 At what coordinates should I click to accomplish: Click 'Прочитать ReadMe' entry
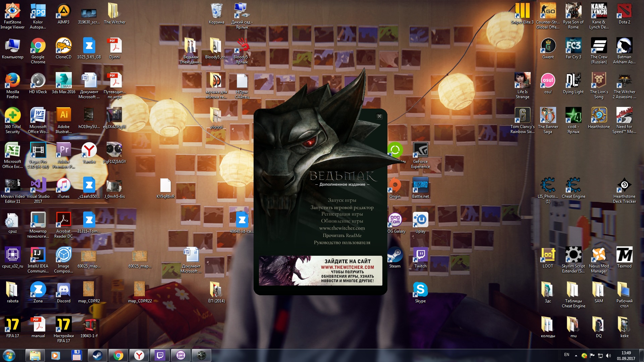point(342,235)
